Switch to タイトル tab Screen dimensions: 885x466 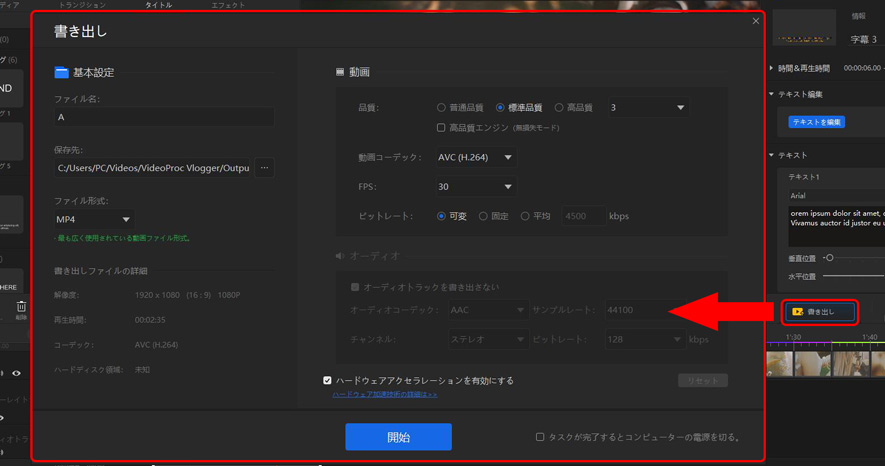159,5
